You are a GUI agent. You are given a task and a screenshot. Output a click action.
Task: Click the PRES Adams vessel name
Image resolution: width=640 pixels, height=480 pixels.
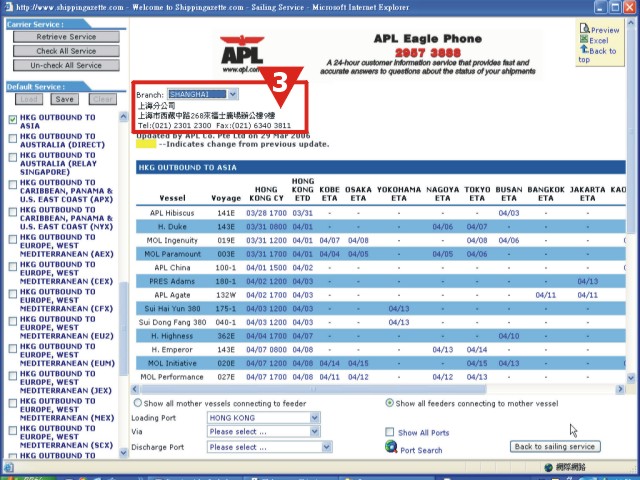172,281
